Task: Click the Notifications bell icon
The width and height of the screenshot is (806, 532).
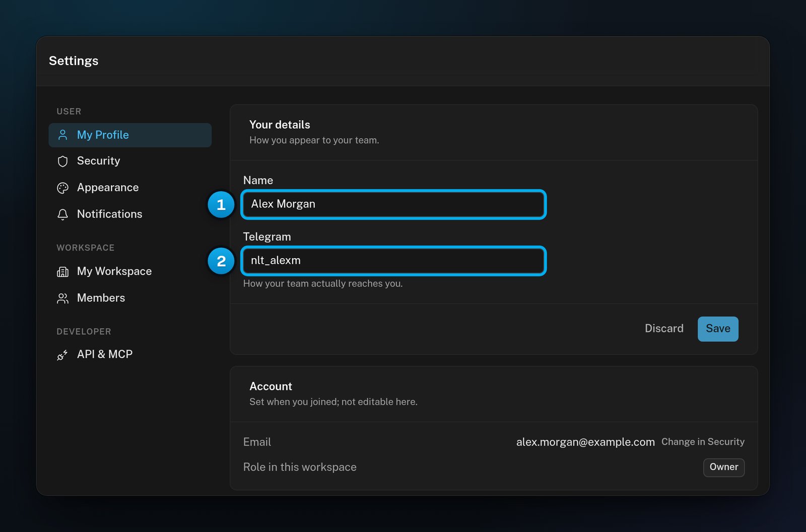Action: [x=62, y=214]
